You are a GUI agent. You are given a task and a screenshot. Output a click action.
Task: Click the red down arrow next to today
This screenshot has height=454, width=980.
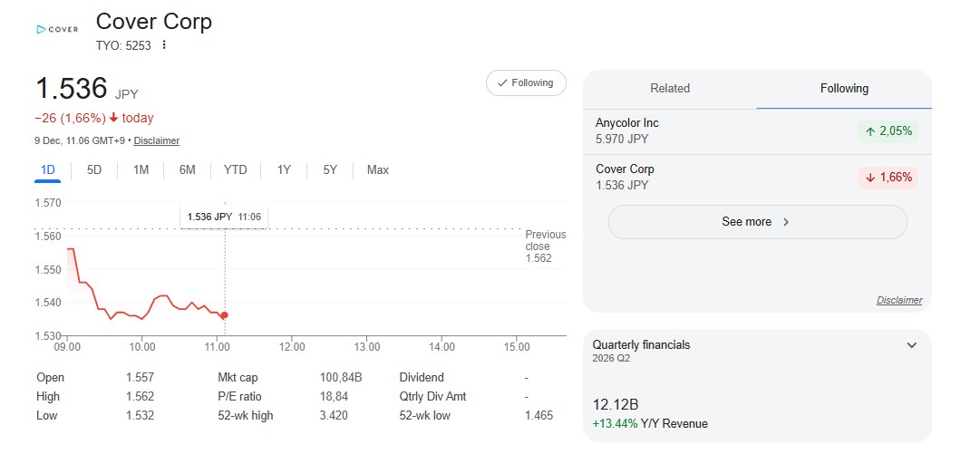(x=113, y=118)
